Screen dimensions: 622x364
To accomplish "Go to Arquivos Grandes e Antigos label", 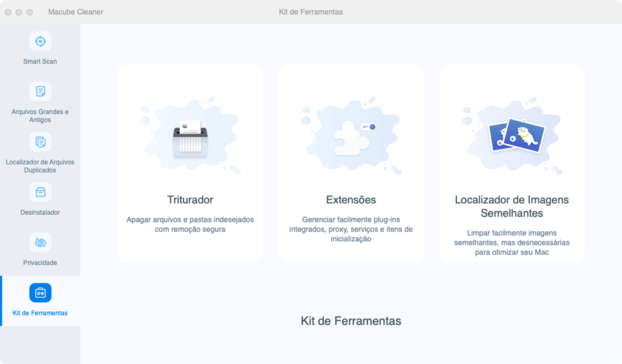I will click(40, 116).
